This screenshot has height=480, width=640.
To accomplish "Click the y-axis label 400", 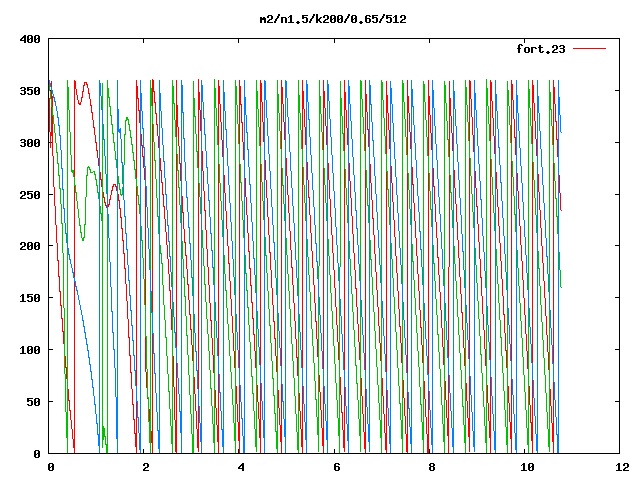I will pos(30,39).
